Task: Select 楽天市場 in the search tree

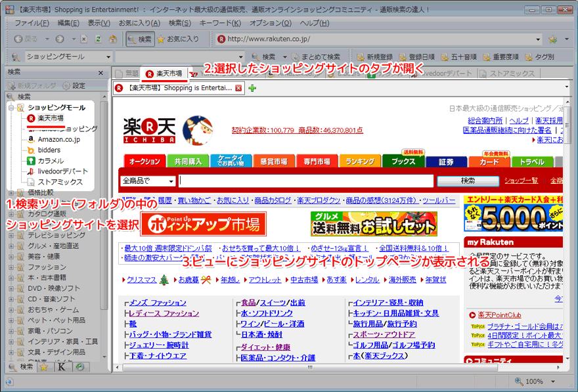Action: (51, 118)
